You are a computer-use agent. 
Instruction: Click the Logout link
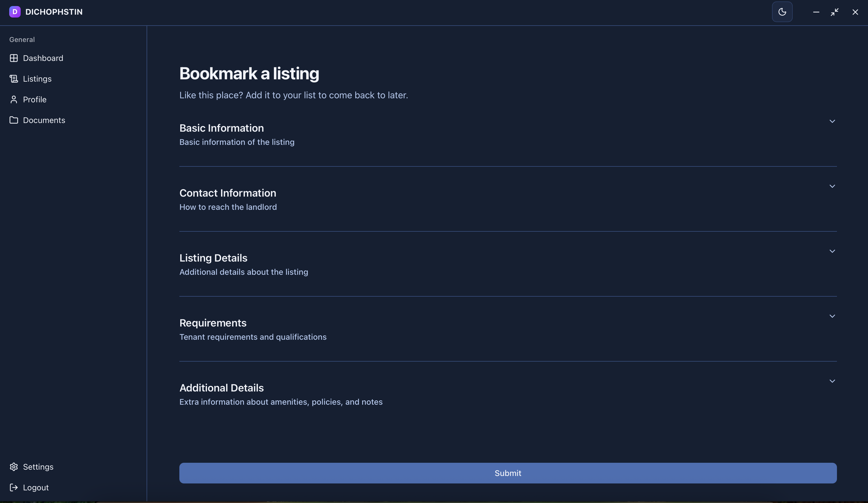coord(35,487)
